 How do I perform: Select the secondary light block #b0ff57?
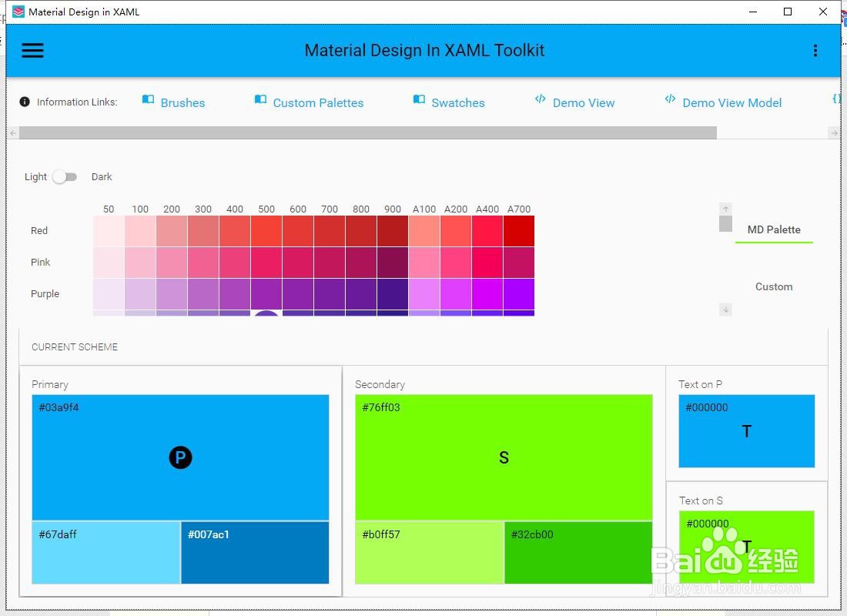(x=429, y=552)
